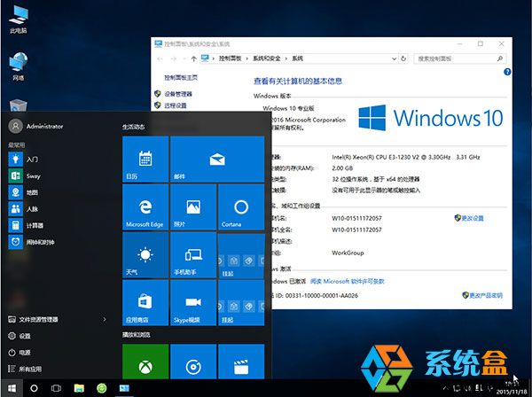Show hidden system tray icons arrow

(445, 387)
